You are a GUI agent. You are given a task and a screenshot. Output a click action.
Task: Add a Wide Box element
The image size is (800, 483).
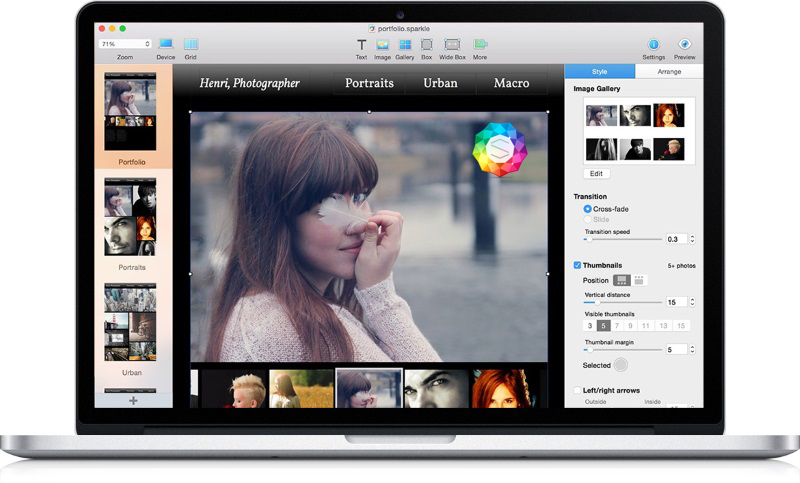(x=452, y=45)
